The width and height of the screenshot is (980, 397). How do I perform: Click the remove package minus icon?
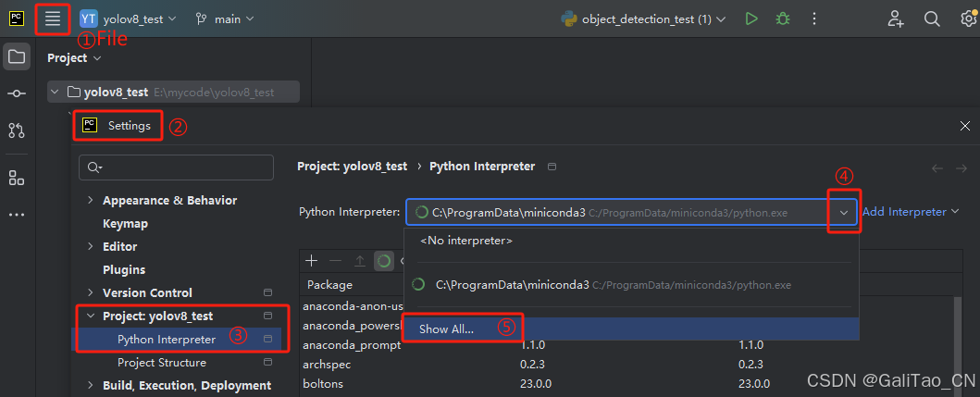tap(336, 261)
